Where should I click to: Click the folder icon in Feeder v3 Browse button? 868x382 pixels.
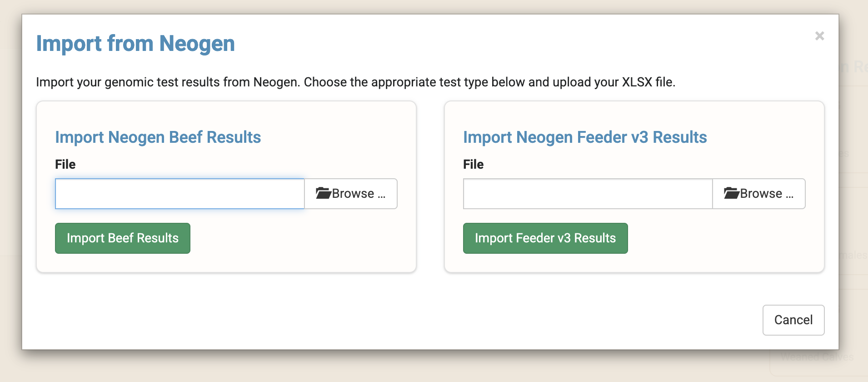[x=731, y=193]
